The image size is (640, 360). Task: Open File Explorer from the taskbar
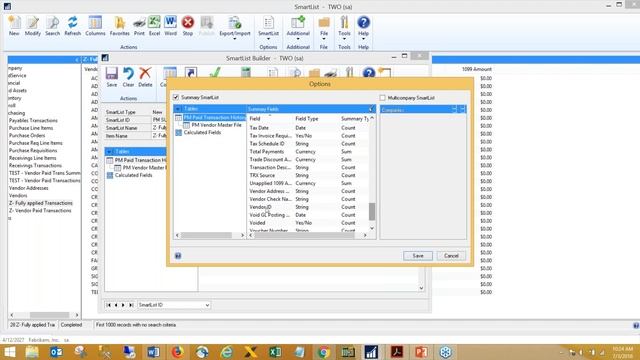(32, 352)
